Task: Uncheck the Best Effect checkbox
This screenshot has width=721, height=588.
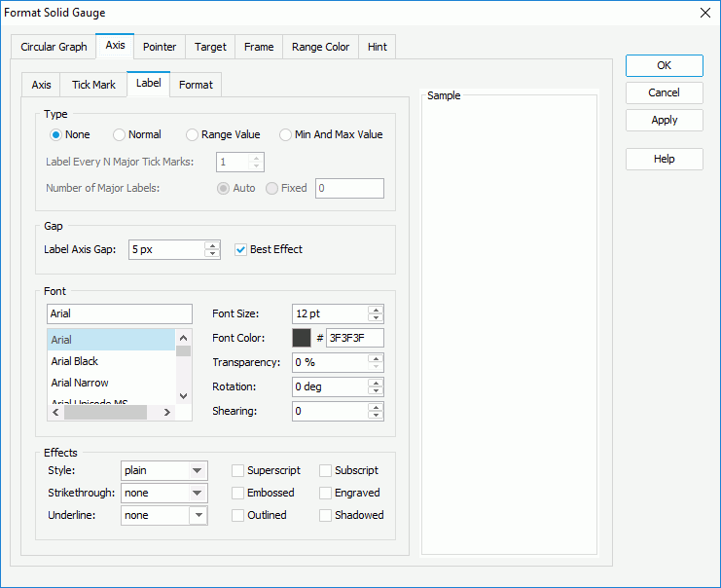Action: click(240, 249)
